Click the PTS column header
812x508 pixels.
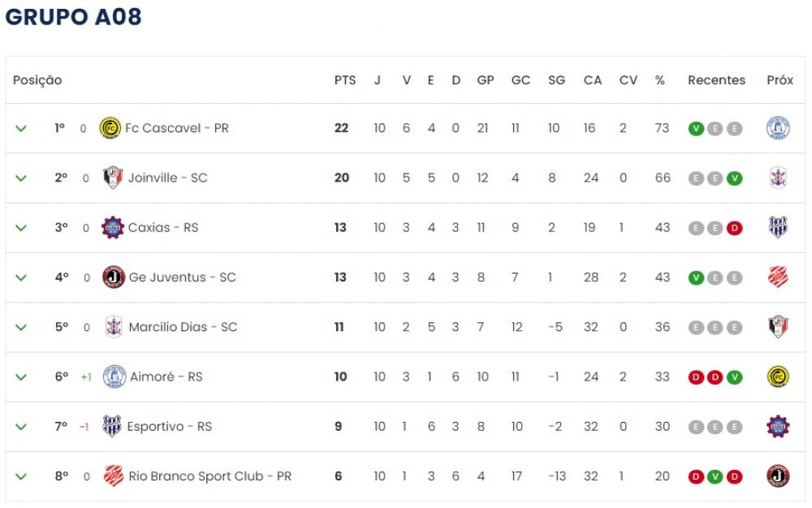[345, 80]
